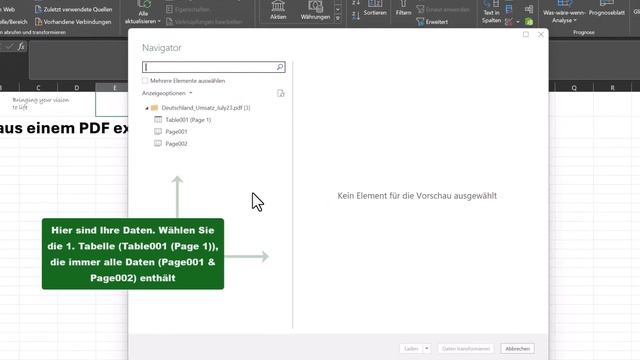Open Vorhandene Verbindungen in the ribbon
The height and width of the screenshot is (360, 640).
coord(73,22)
